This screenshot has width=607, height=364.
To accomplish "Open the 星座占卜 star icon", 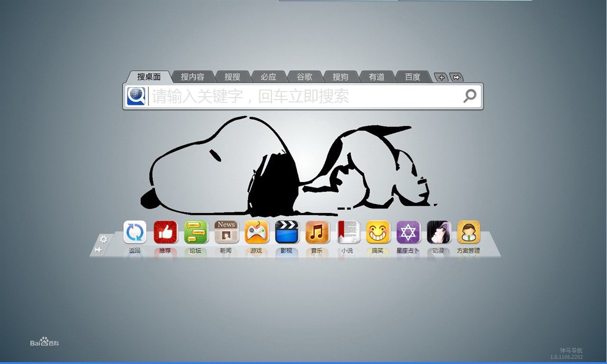I will click(x=408, y=232).
